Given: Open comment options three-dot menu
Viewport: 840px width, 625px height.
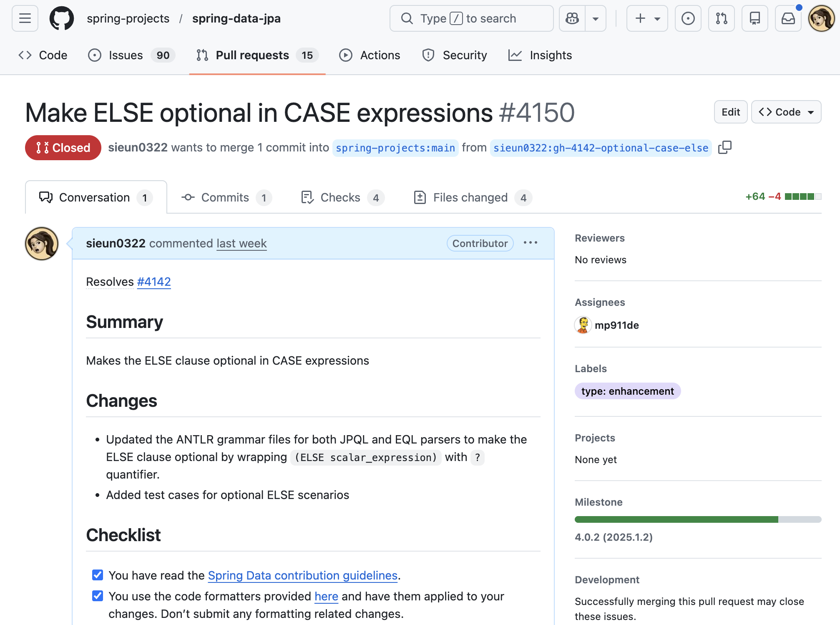Looking at the screenshot, I should coord(530,243).
